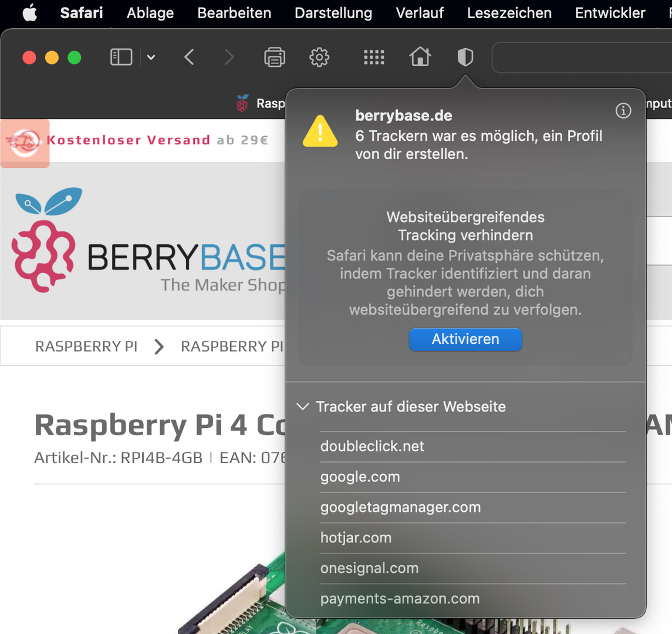Open the Entwickler menu
This screenshot has height=634, width=672.
pyautogui.click(x=610, y=13)
